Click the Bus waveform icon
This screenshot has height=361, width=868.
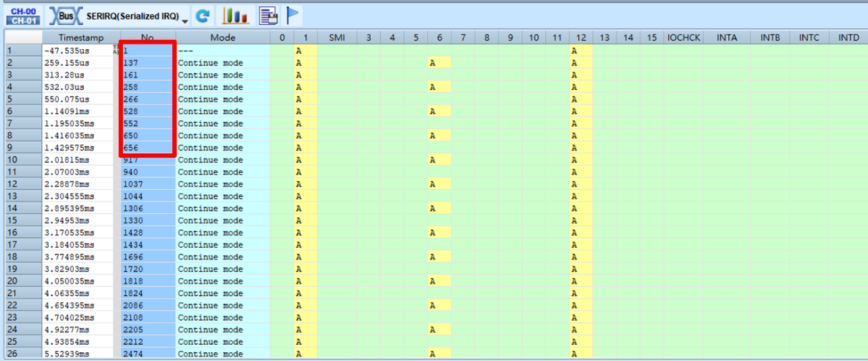click(66, 16)
